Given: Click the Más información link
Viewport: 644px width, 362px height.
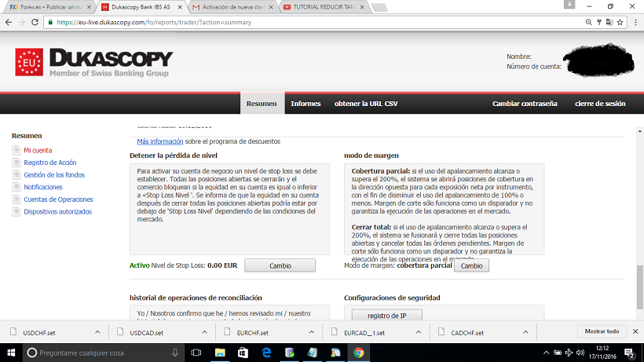Looking at the screenshot, I should pyautogui.click(x=160, y=141).
